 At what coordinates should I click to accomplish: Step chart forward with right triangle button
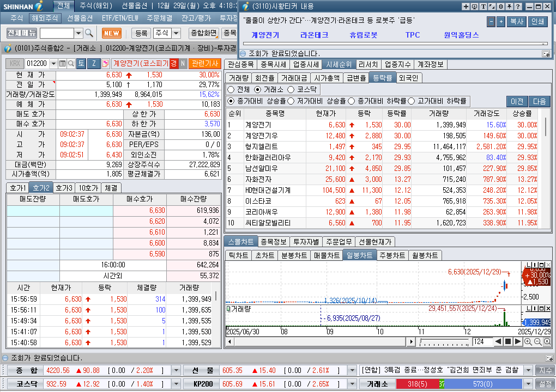(x=517, y=342)
